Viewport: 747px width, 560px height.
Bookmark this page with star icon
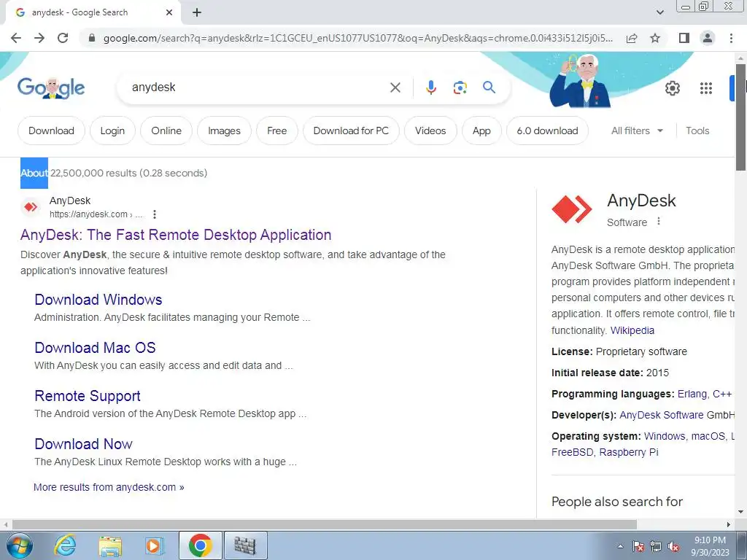(655, 38)
